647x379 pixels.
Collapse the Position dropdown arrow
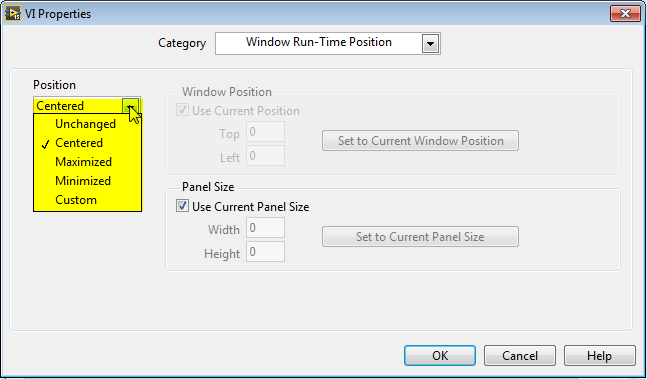tap(131, 106)
